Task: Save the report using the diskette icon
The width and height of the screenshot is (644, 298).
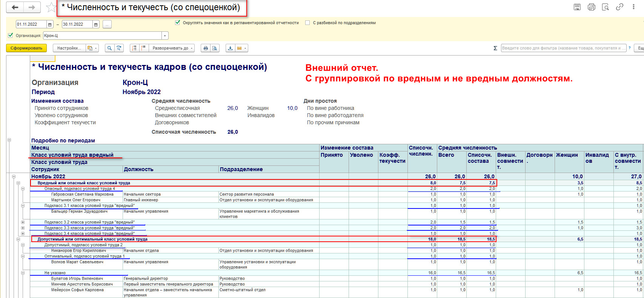Action: (577, 7)
